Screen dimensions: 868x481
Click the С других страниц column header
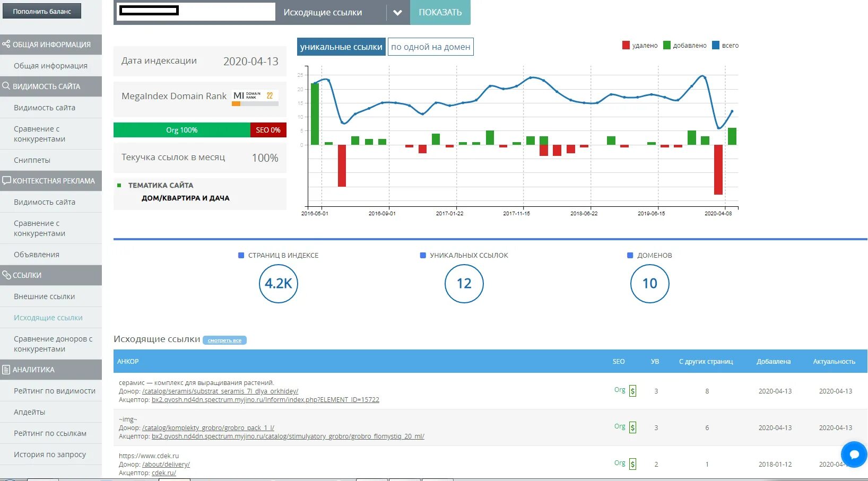click(706, 361)
